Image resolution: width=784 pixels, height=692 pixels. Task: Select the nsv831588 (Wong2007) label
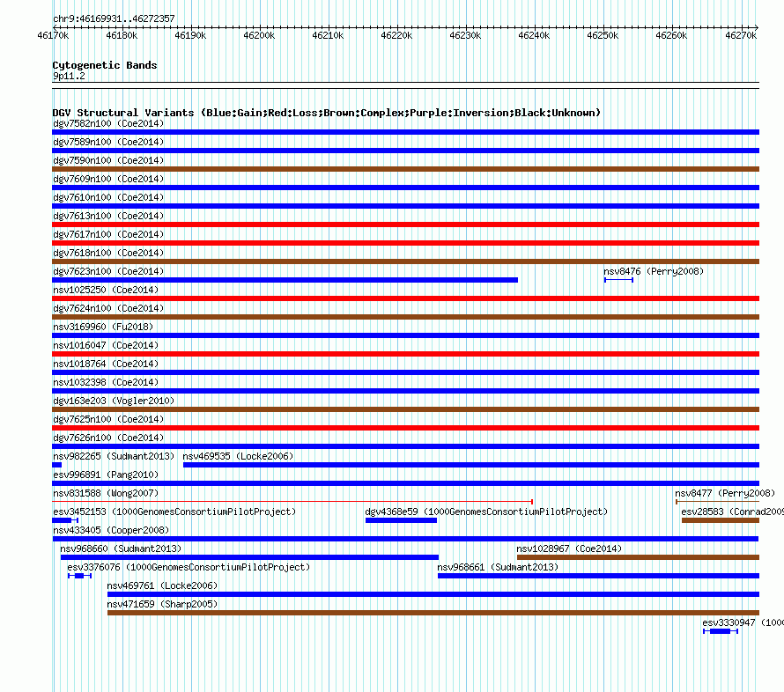click(106, 493)
